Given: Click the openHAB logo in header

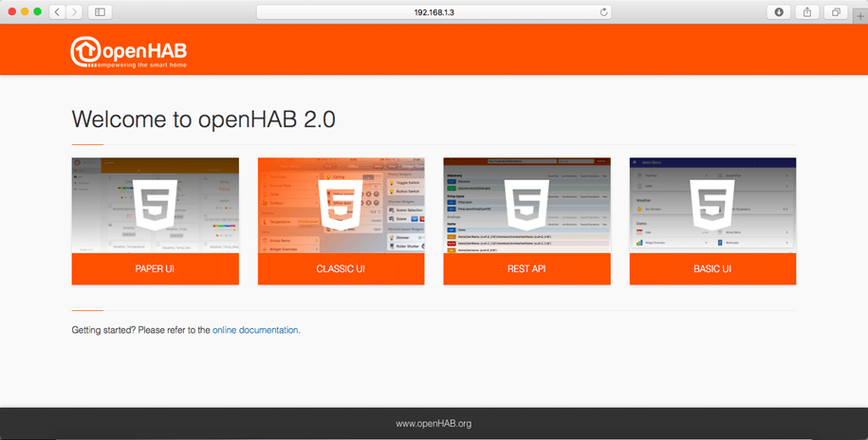Looking at the screenshot, I should click(128, 52).
